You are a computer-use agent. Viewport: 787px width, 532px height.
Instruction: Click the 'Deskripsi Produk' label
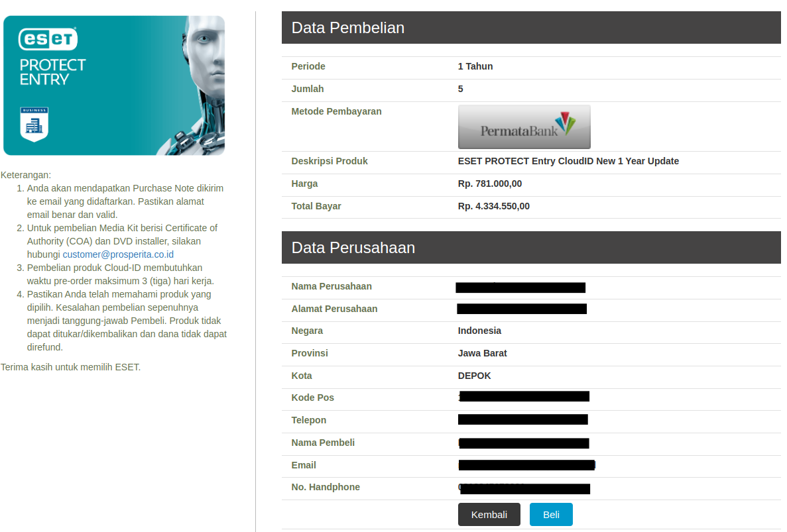(x=330, y=161)
